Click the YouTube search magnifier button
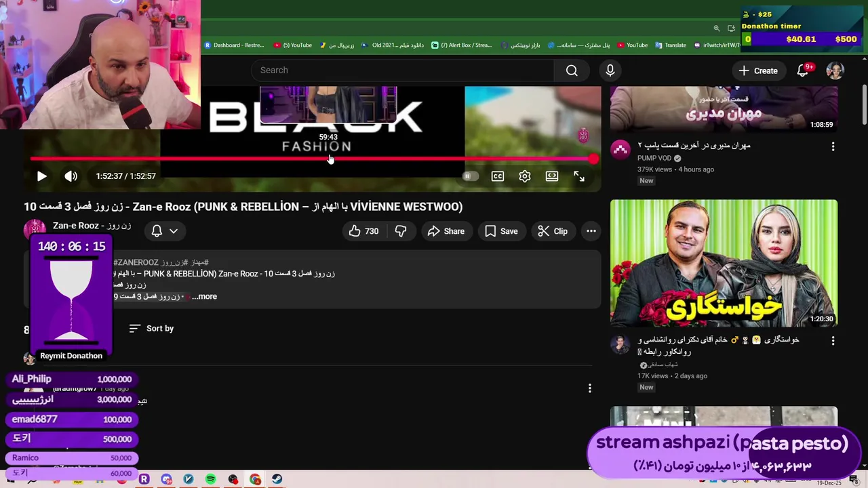The image size is (868, 488). click(572, 70)
